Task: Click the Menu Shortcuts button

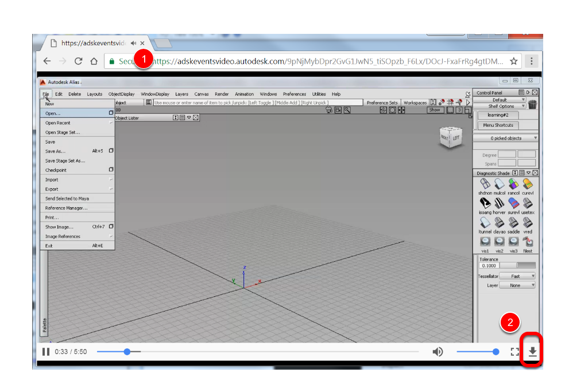Action: point(498,125)
